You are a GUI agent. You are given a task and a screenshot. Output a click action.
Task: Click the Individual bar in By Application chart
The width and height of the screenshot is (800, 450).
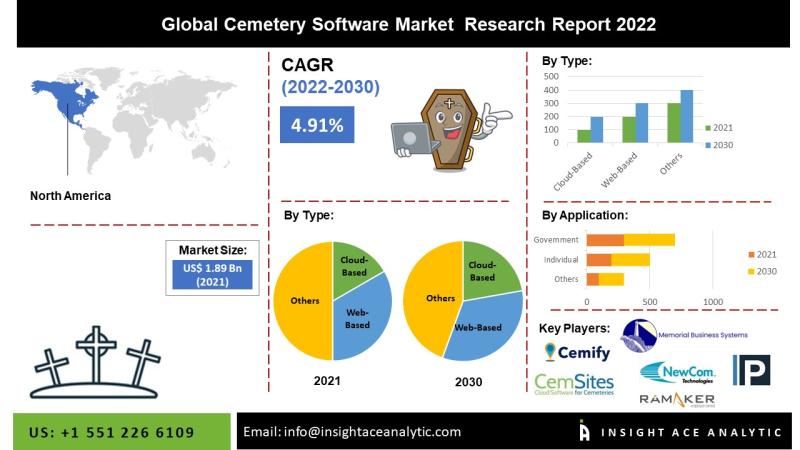point(618,260)
